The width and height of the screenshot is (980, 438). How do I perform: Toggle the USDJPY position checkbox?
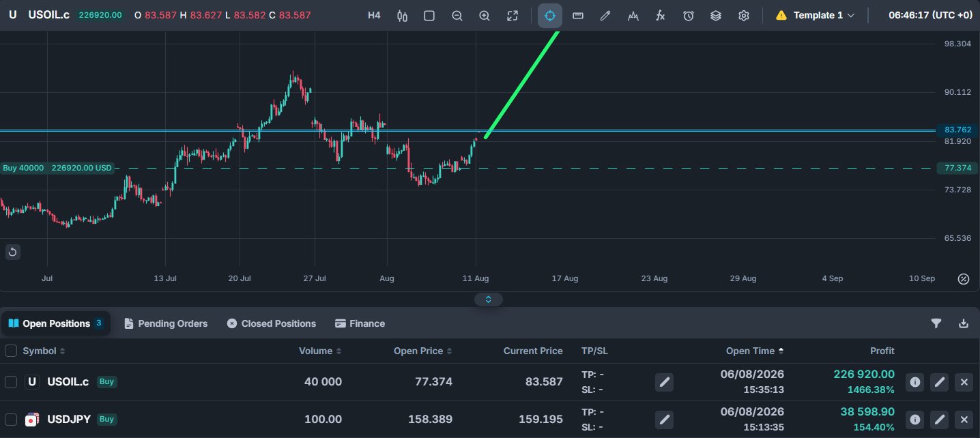tap(11, 420)
